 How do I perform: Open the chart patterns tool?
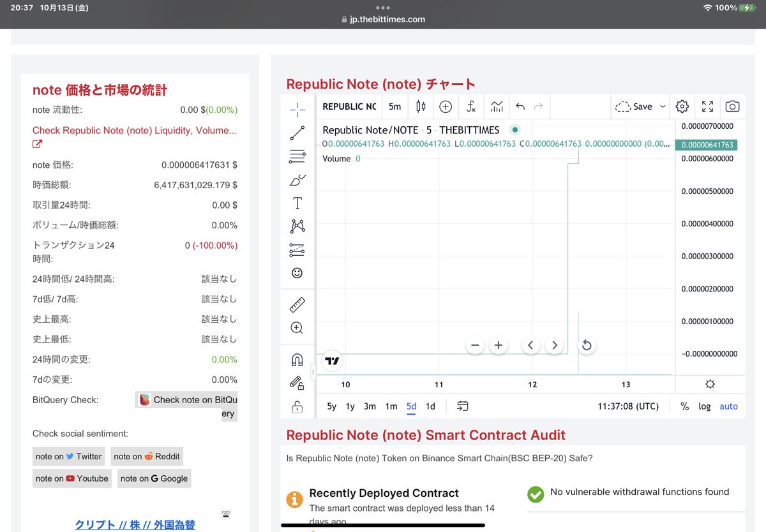297,226
